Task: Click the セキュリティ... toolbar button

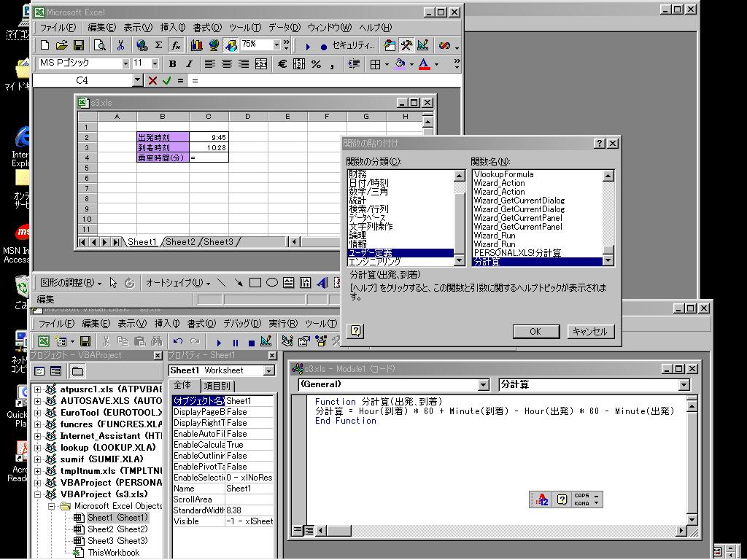Action: tap(352, 45)
